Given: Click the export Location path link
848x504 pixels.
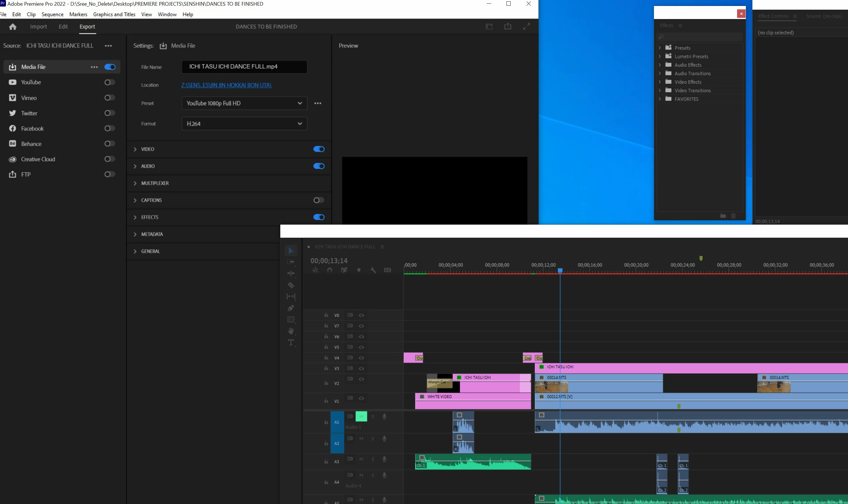Looking at the screenshot, I should tap(226, 85).
